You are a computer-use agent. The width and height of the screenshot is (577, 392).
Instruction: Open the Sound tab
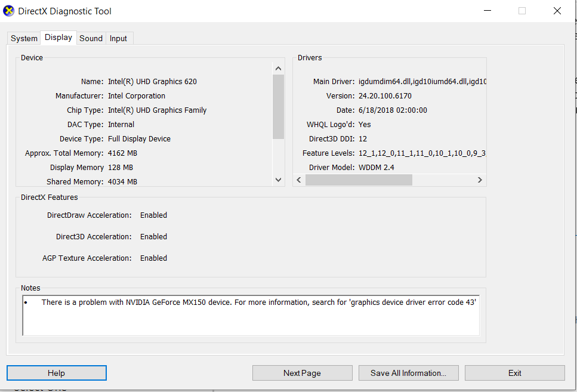(91, 38)
